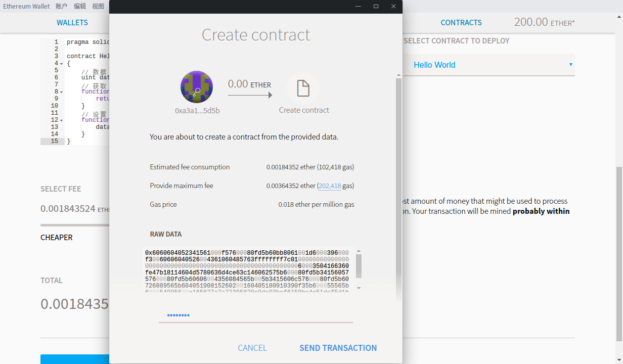Screen dimensions: 623x364
Task: Cancel the create contract dialog
Action: coord(252,348)
